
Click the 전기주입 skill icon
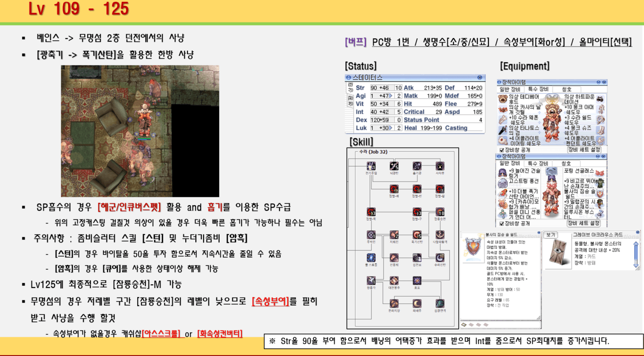click(x=371, y=166)
